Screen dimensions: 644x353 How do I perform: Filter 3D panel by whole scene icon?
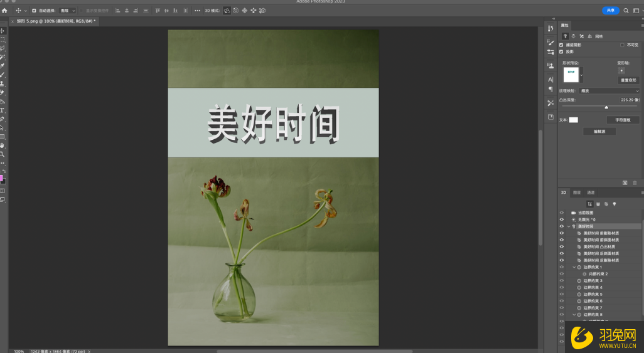click(x=590, y=204)
